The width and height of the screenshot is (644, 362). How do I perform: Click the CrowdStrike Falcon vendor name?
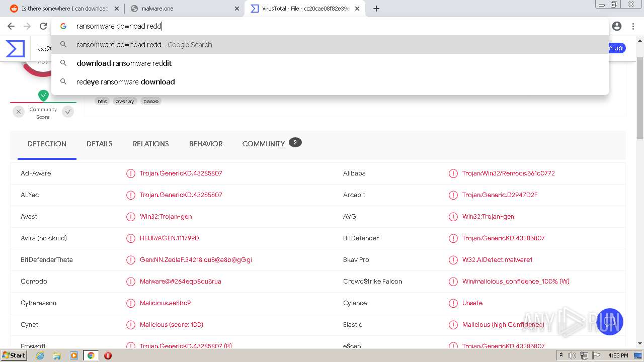tap(372, 282)
